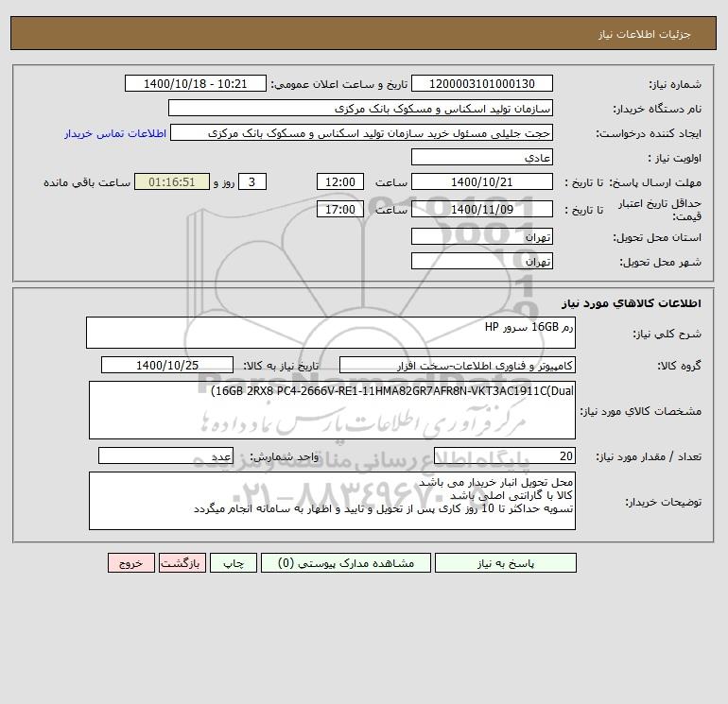Click label شرح کلی نیاز
Screen dimensions: 728x704
coord(667,335)
